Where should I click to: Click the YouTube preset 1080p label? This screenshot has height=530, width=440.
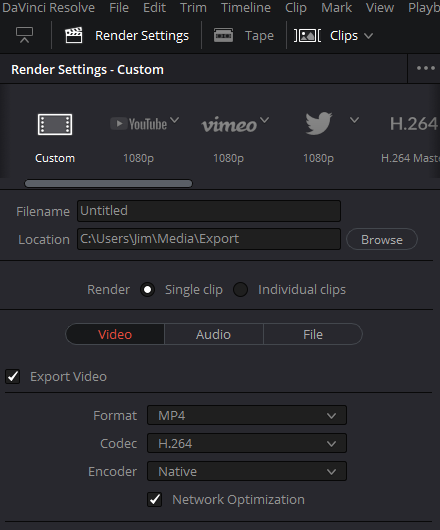(139, 158)
